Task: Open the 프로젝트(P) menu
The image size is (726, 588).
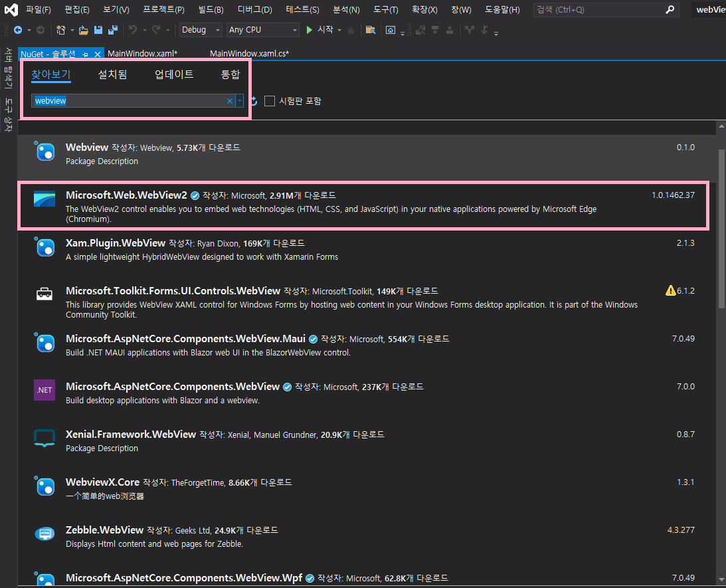Action: [163, 10]
